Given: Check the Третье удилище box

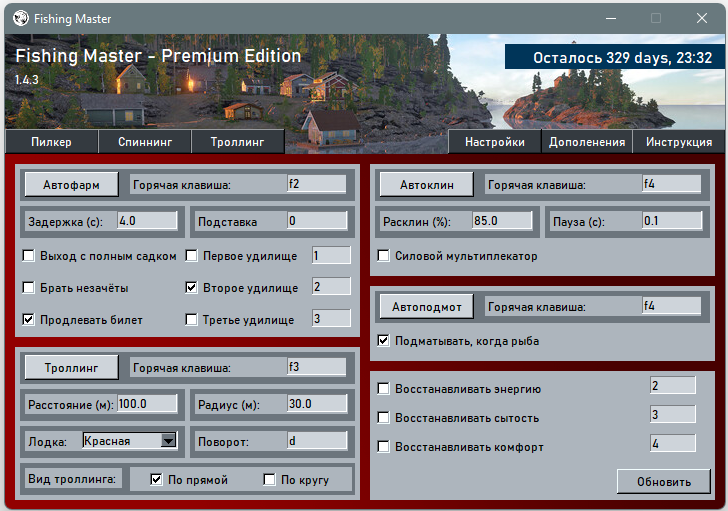Looking at the screenshot, I should [192, 319].
